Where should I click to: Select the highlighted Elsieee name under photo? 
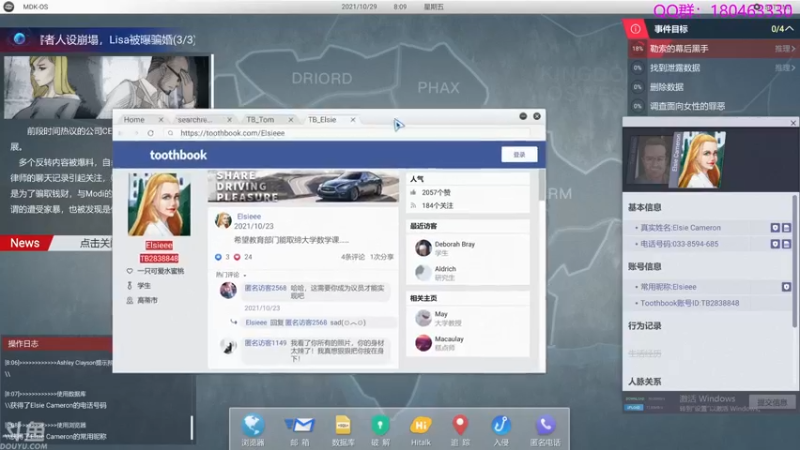159,245
